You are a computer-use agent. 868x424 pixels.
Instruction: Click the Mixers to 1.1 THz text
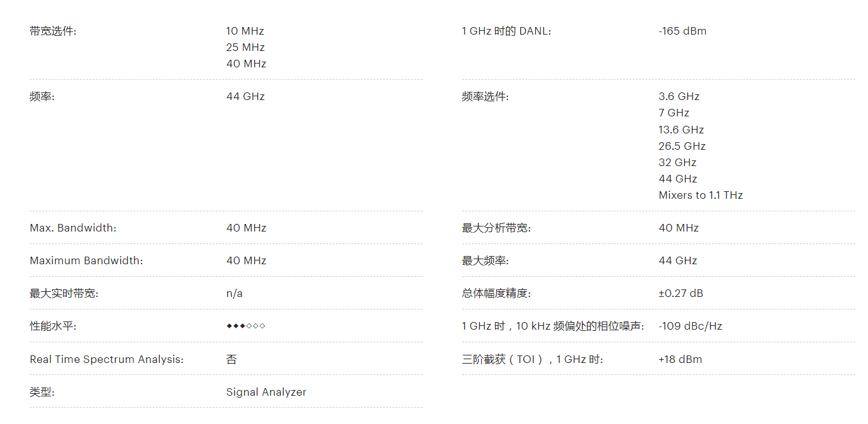click(701, 195)
